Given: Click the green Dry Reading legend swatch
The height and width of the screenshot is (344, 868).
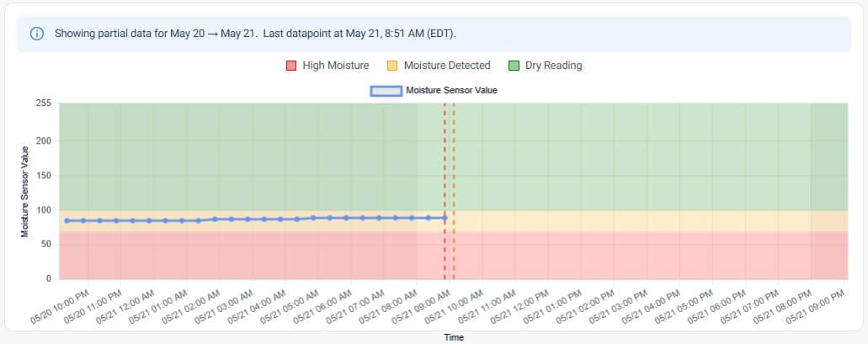Looking at the screenshot, I should [x=514, y=66].
